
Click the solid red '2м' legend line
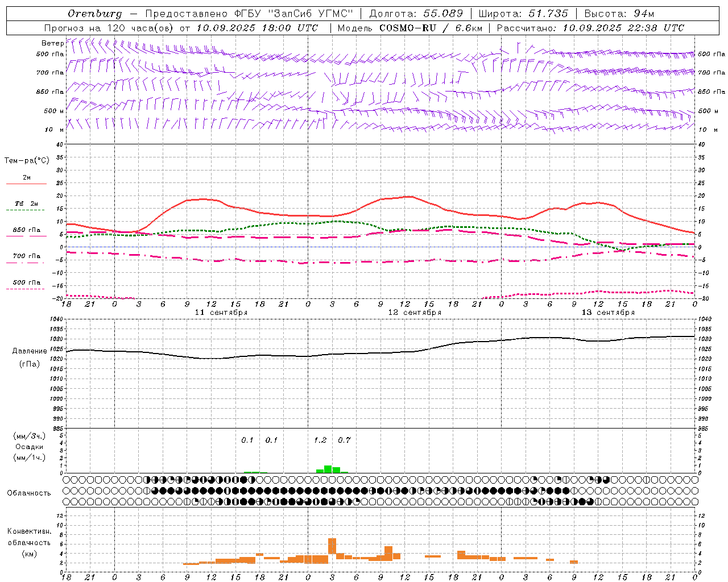click(26, 184)
